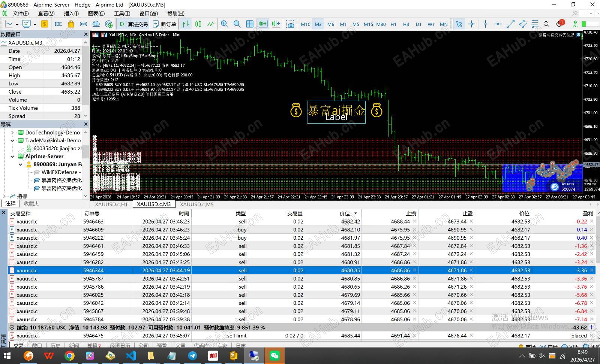The image size is (600, 364).
Task: Set timeframe to H4
Action: tap(406, 24)
